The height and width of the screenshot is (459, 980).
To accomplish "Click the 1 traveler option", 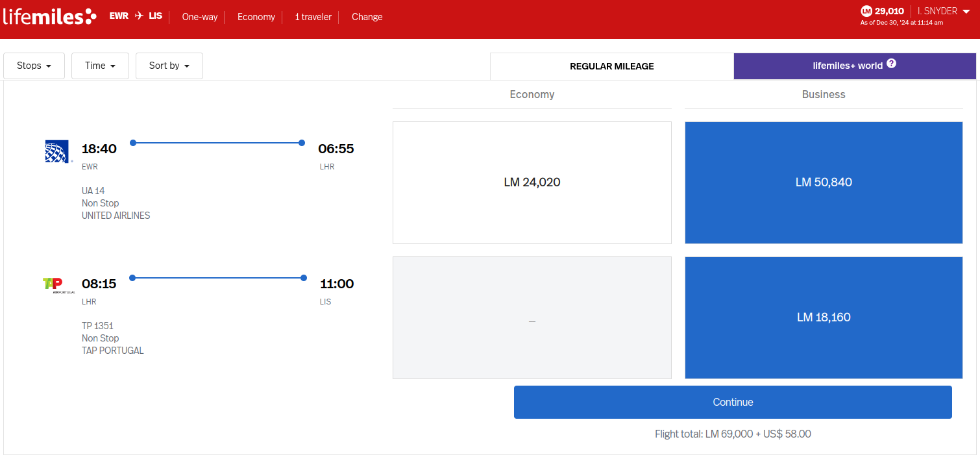I will pyautogui.click(x=313, y=17).
